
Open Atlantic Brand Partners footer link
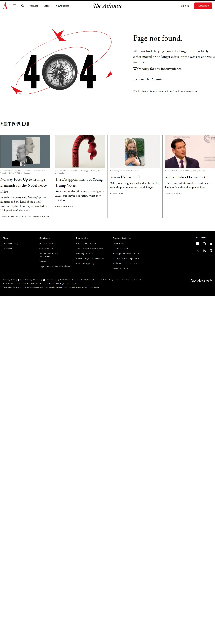(x=49, y=255)
